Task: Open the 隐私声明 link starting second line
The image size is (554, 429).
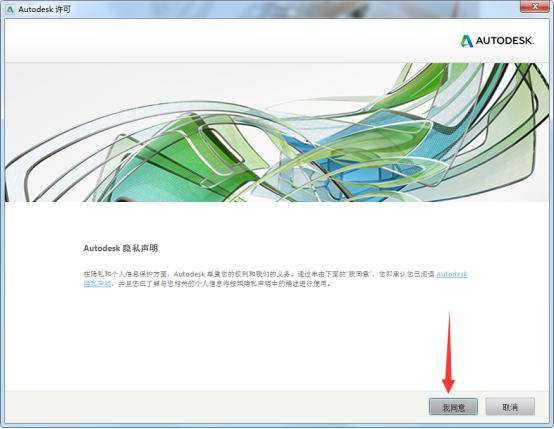Action: (98, 283)
